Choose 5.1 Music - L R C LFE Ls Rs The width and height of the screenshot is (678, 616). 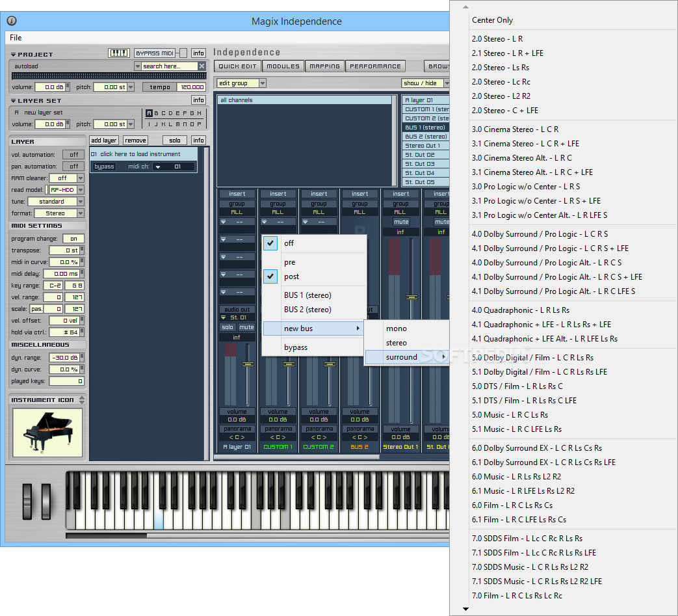tap(517, 429)
